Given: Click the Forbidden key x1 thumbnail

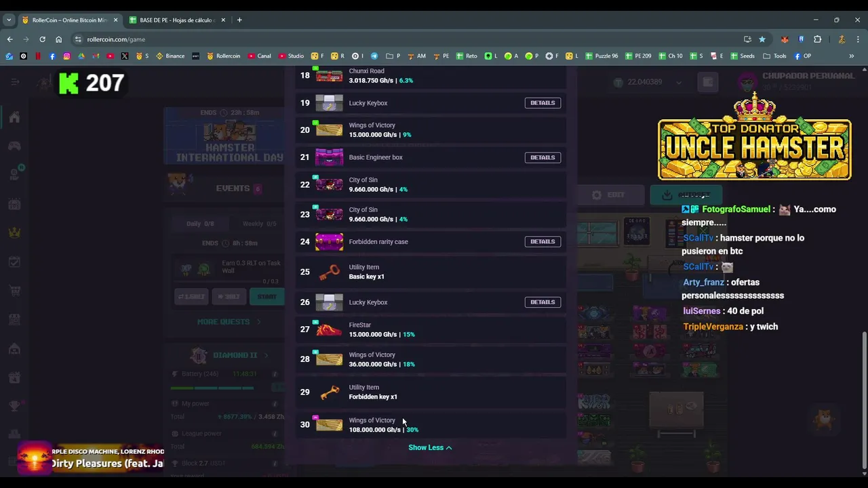Looking at the screenshot, I should tap(329, 392).
